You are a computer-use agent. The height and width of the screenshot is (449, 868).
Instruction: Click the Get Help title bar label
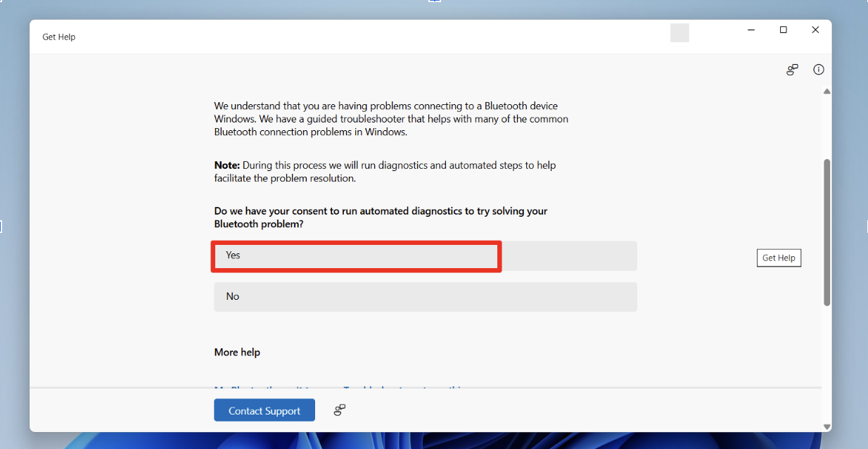(x=58, y=37)
